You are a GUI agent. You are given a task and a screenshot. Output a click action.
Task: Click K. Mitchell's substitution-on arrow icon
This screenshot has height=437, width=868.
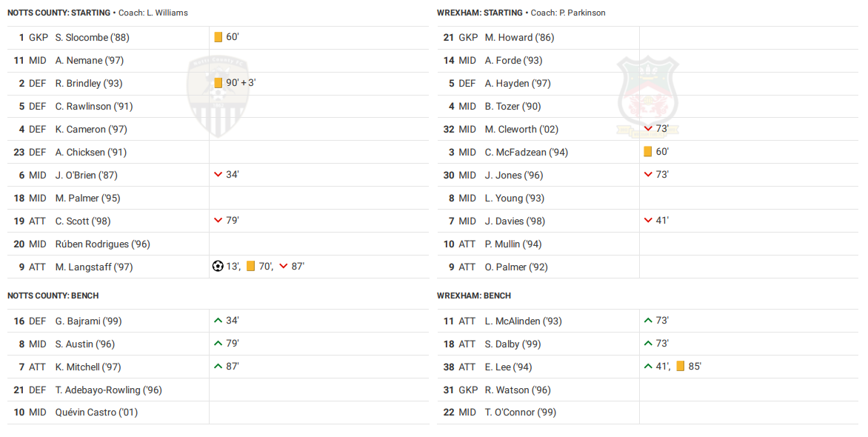click(x=218, y=367)
